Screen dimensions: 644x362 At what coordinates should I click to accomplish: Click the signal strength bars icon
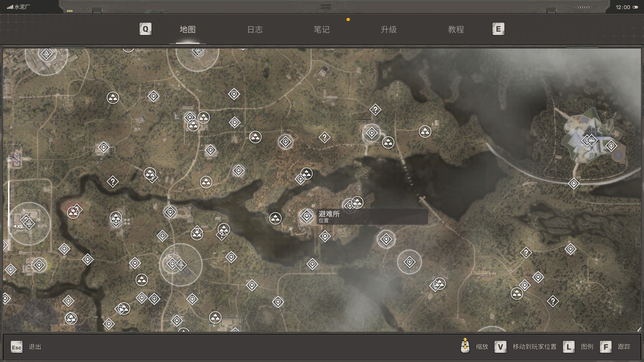click(10, 7)
